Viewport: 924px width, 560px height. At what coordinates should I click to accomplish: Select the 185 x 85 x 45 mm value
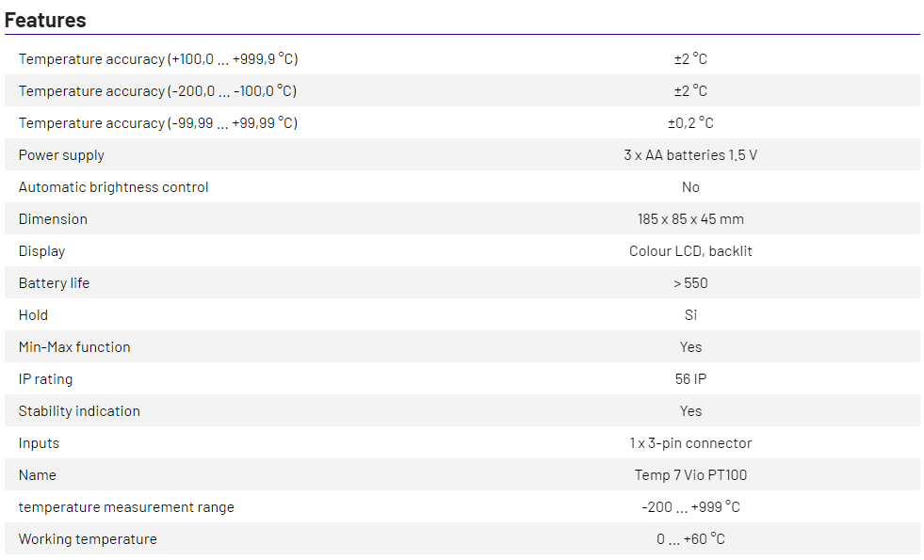click(689, 219)
